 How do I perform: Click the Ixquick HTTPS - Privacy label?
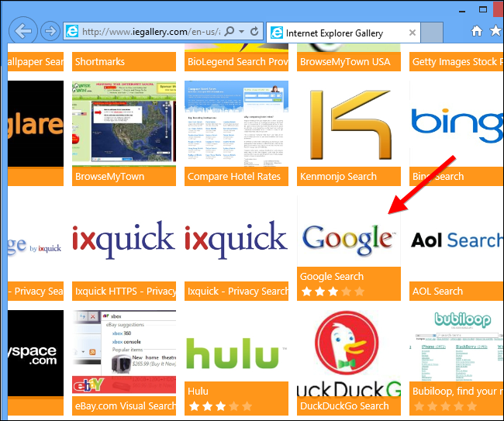point(126,292)
